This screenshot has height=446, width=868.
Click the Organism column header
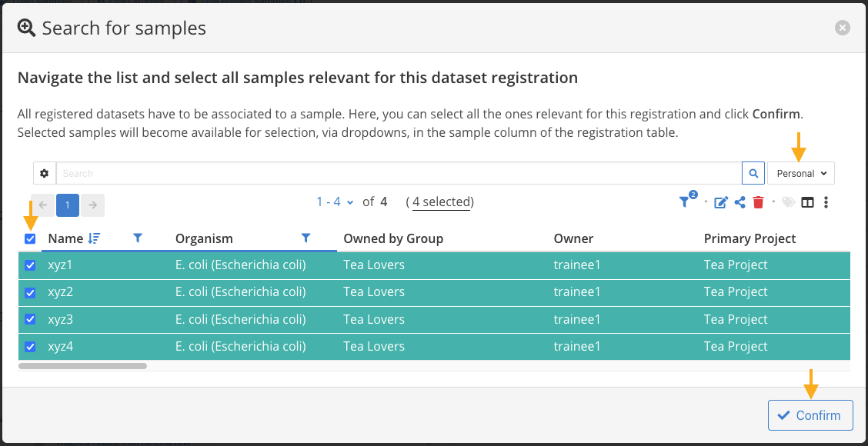tap(204, 238)
